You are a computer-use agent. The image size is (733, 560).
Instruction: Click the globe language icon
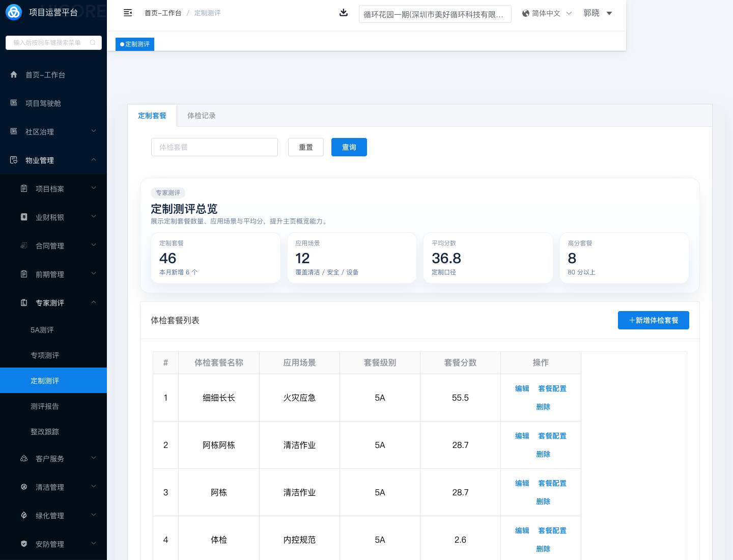525,13
